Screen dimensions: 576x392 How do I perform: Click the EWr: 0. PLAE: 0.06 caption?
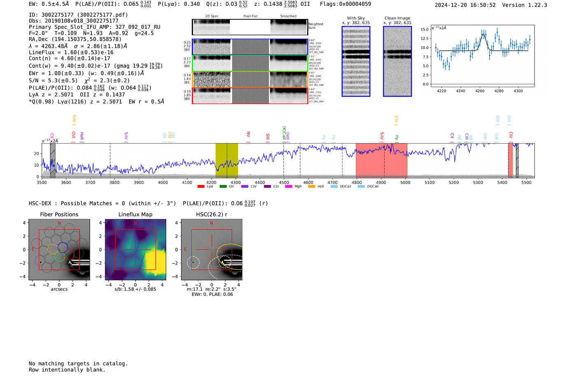[212, 295]
